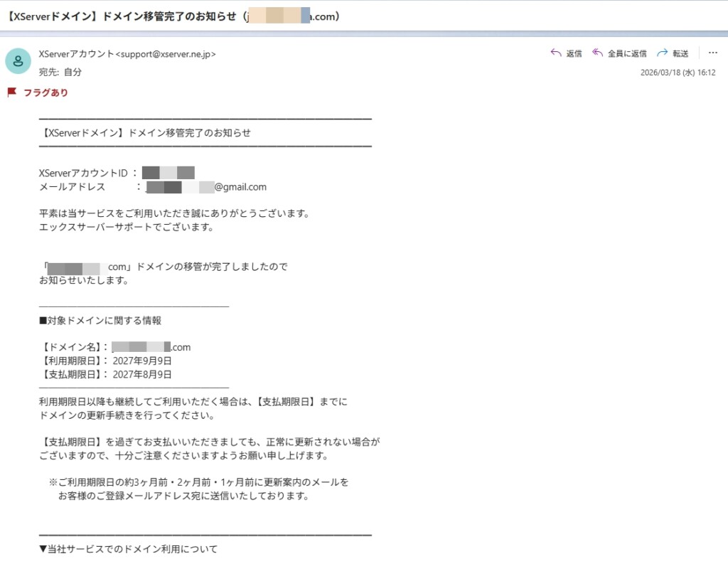Tap the Forward icon to share this email
The height and width of the screenshot is (561, 728).
point(660,53)
